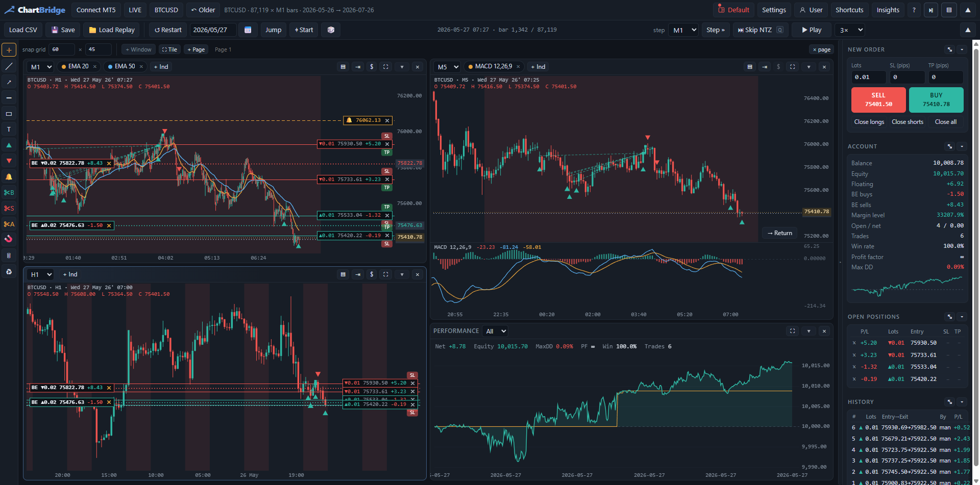Select the horizontal line tool
The width and height of the screenshot is (980, 485).
coord(9,97)
